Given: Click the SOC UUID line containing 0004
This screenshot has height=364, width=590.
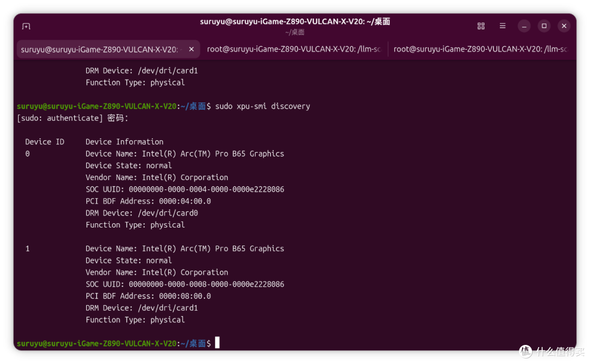Looking at the screenshot, I should [185, 189].
